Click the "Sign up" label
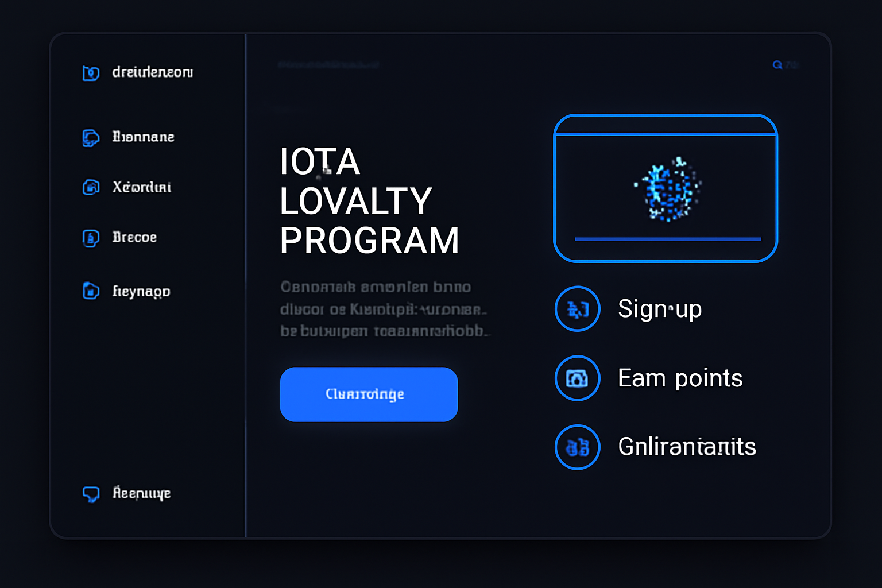Viewport: 882px width, 588px height. (x=659, y=309)
